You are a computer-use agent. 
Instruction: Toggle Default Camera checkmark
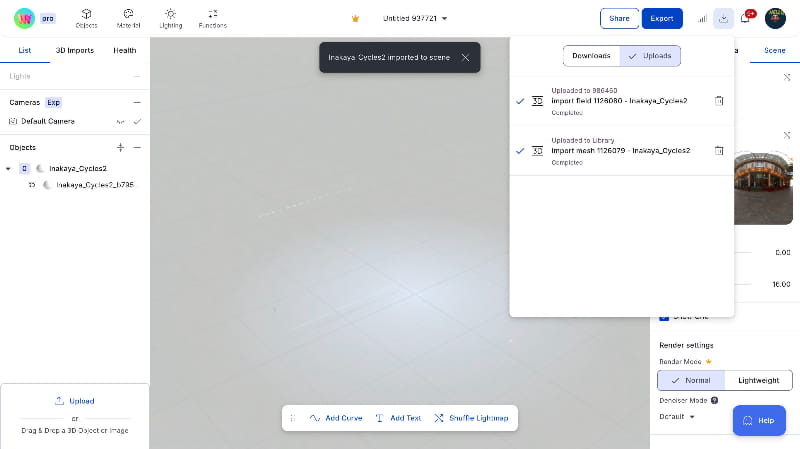(x=137, y=121)
